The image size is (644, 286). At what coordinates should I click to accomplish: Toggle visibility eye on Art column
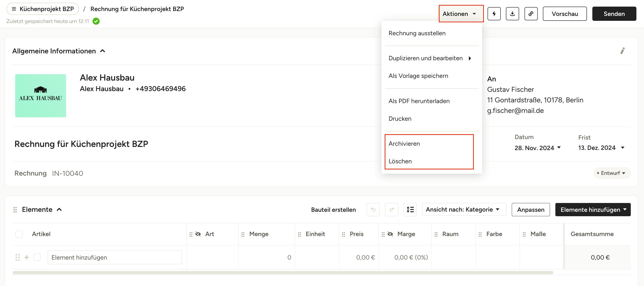coord(198,234)
